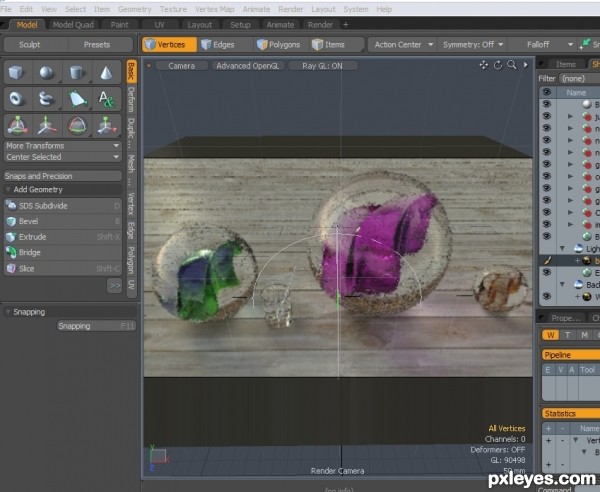Click the viewport rotate icon

498,65
